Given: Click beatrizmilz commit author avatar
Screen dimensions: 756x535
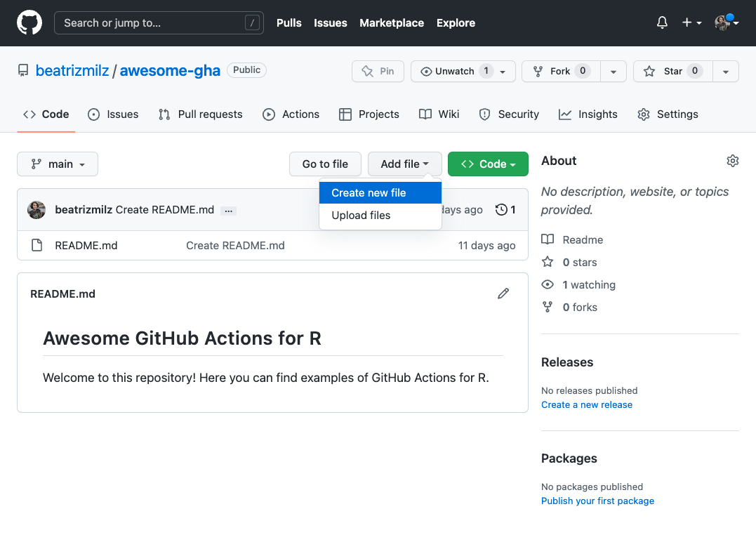Looking at the screenshot, I should 37,209.
